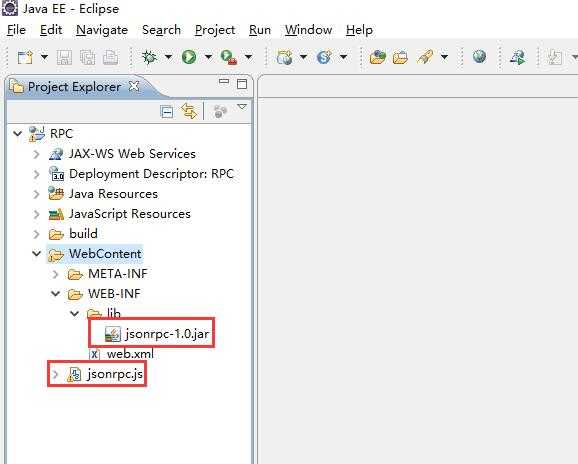Click Collapse All in Project Explorer
Screen dimensions: 578x464
(x=167, y=111)
